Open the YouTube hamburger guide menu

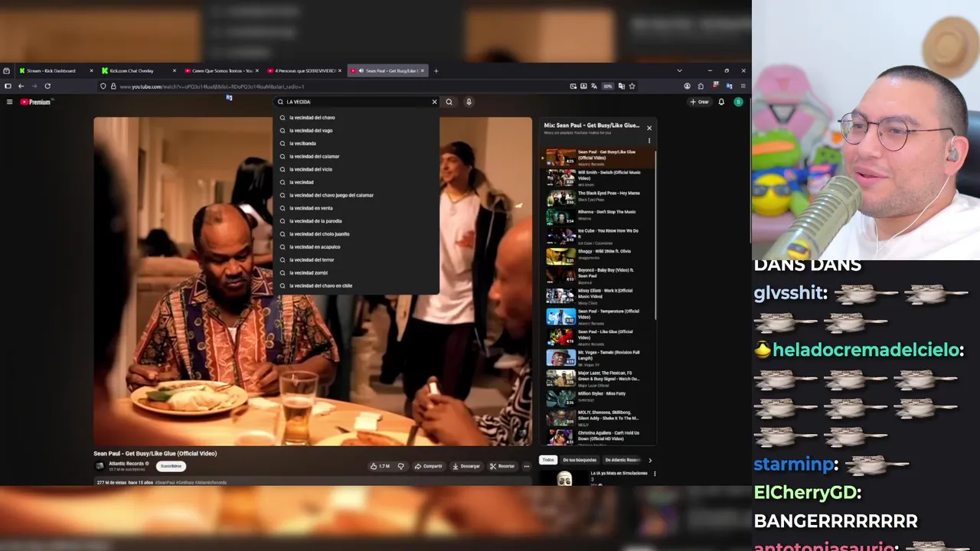pyautogui.click(x=9, y=102)
